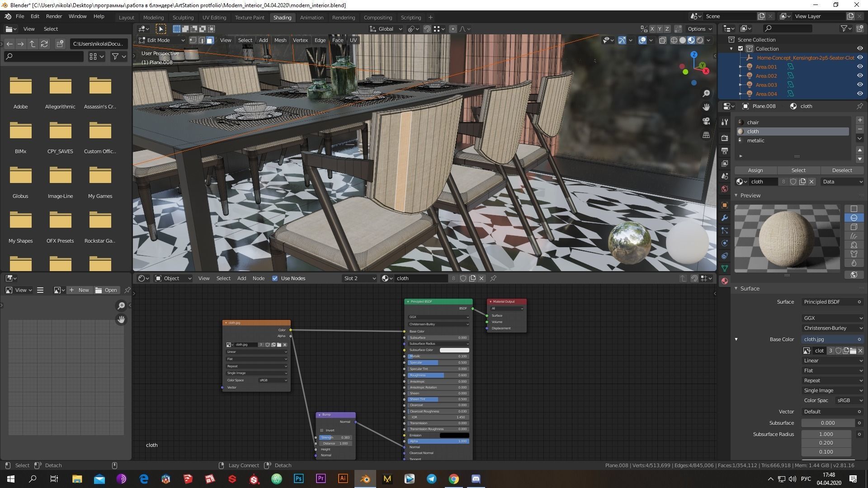868x488 pixels.
Task: Click the Deselect button
Action: (842, 170)
